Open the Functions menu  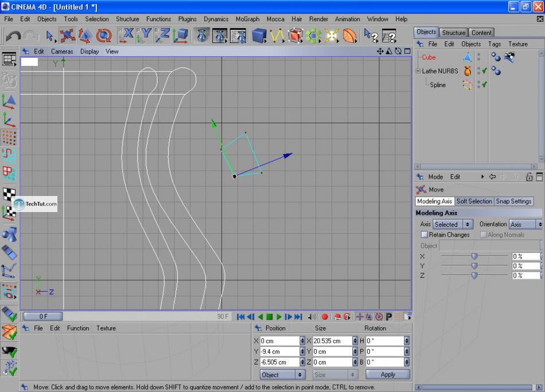pyautogui.click(x=158, y=19)
